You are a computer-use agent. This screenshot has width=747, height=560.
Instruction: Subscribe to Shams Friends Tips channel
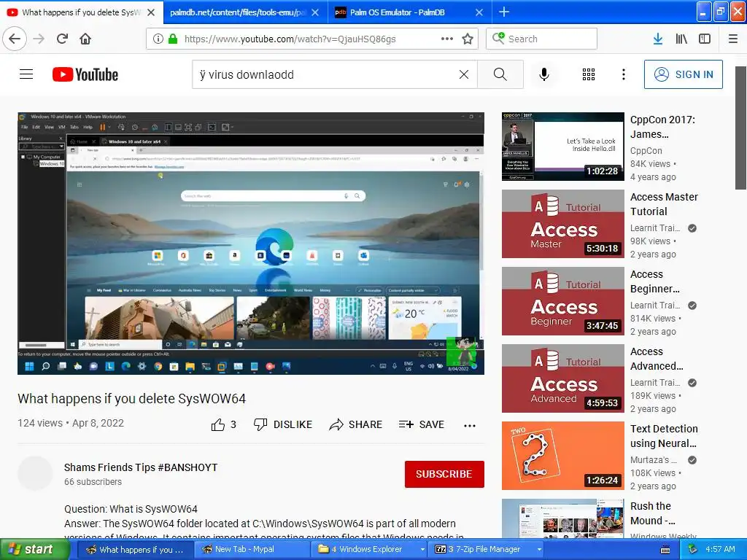pyautogui.click(x=444, y=474)
